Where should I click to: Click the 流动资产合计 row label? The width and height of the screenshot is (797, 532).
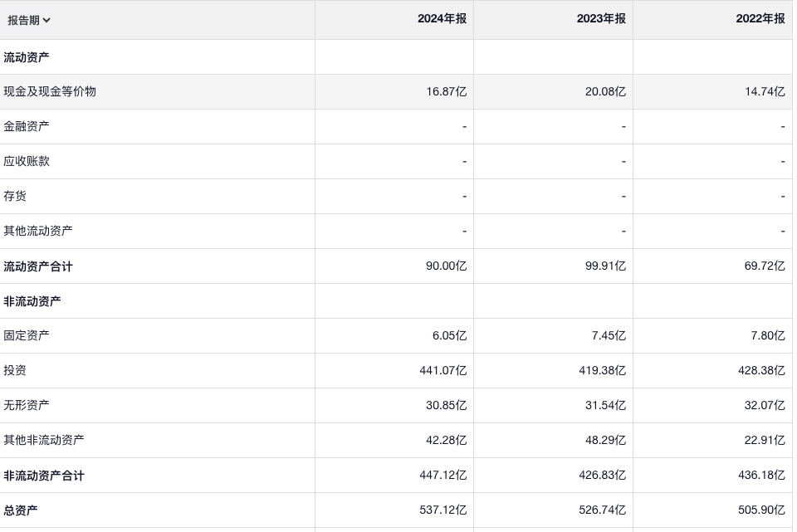point(38,266)
